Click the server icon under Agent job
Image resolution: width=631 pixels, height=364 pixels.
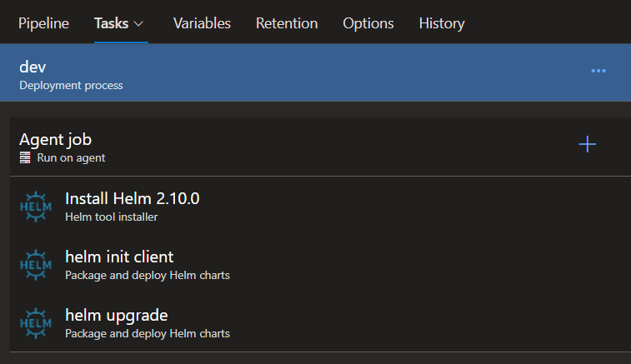(26, 157)
